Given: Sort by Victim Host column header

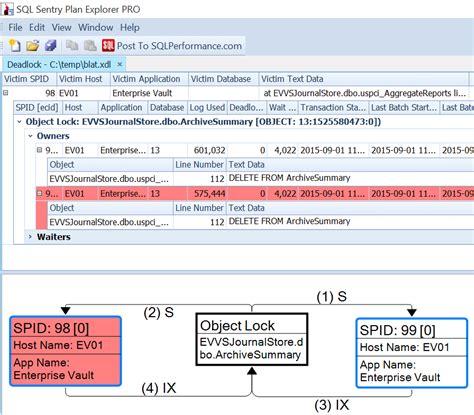Looking at the screenshot, I should coord(83,79).
